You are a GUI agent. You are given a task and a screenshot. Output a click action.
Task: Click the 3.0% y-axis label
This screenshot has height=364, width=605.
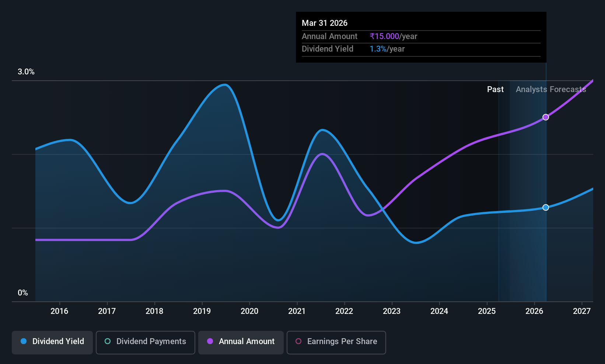pos(26,72)
